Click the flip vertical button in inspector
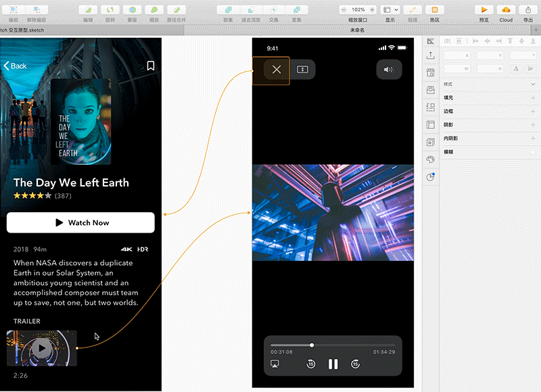The image size is (541, 392). [530, 69]
